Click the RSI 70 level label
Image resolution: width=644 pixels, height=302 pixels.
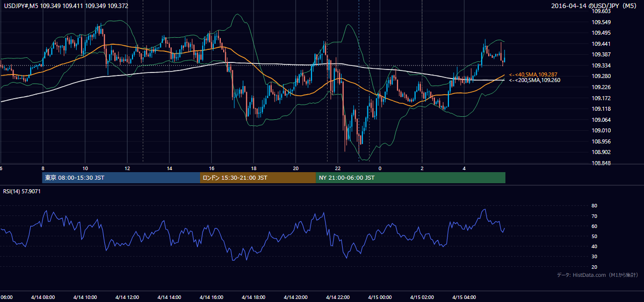click(x=594, y=216)
